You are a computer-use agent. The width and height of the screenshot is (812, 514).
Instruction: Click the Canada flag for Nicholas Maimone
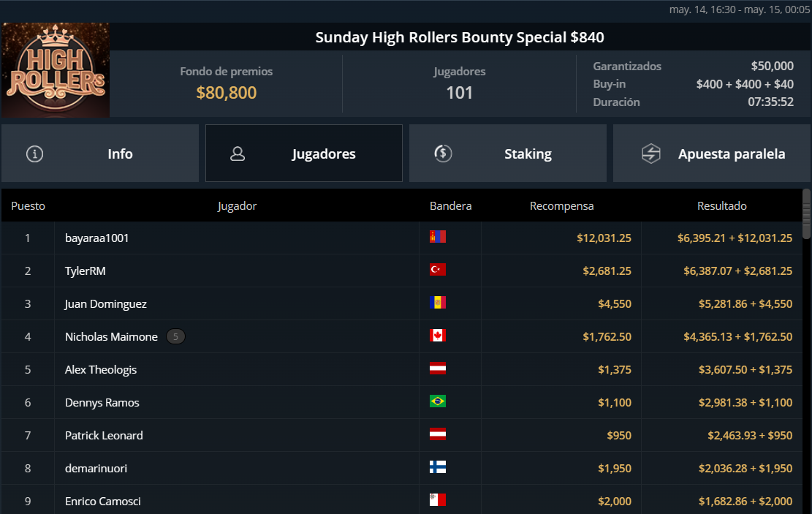click(x=438, y=336)
